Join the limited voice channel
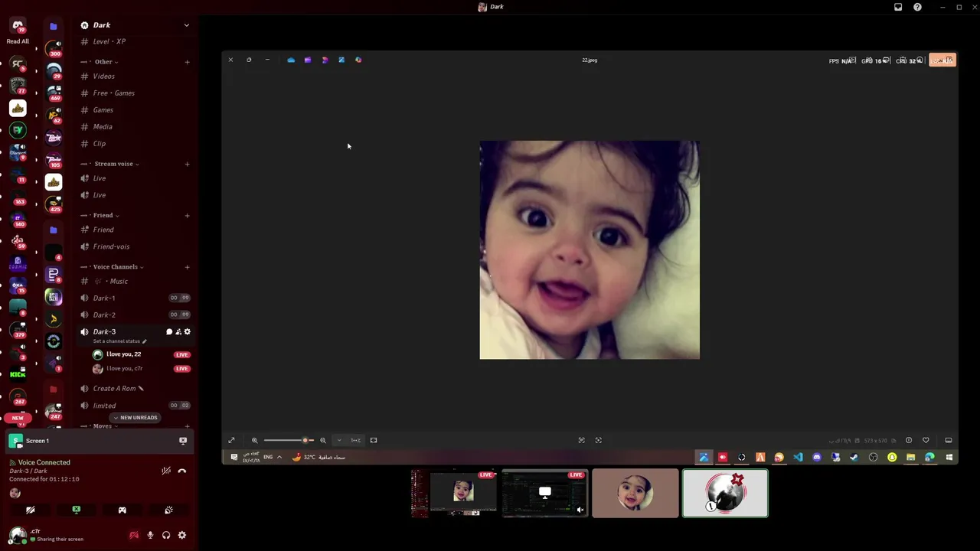The width and height of the screenshot is (980, 551). (136, 406)
